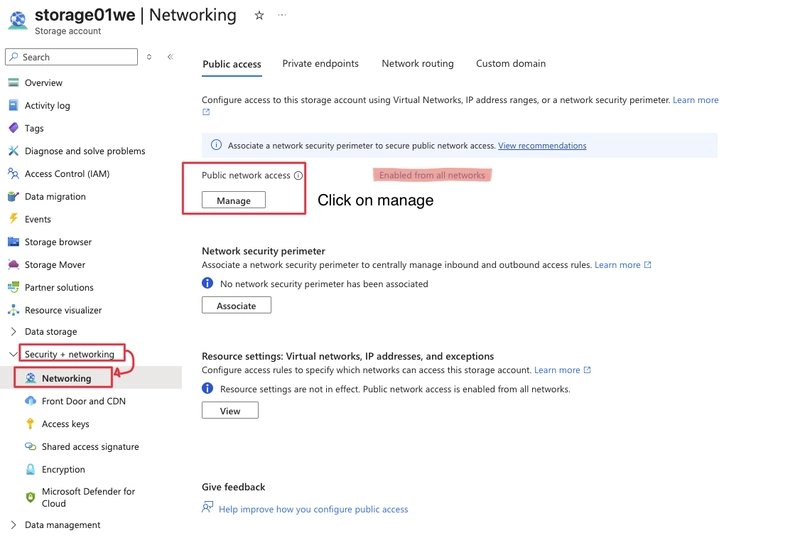This screenshot has width=800, height=538.
Task: Open Access keys from the sidebar
Action: tap(65, 424)
